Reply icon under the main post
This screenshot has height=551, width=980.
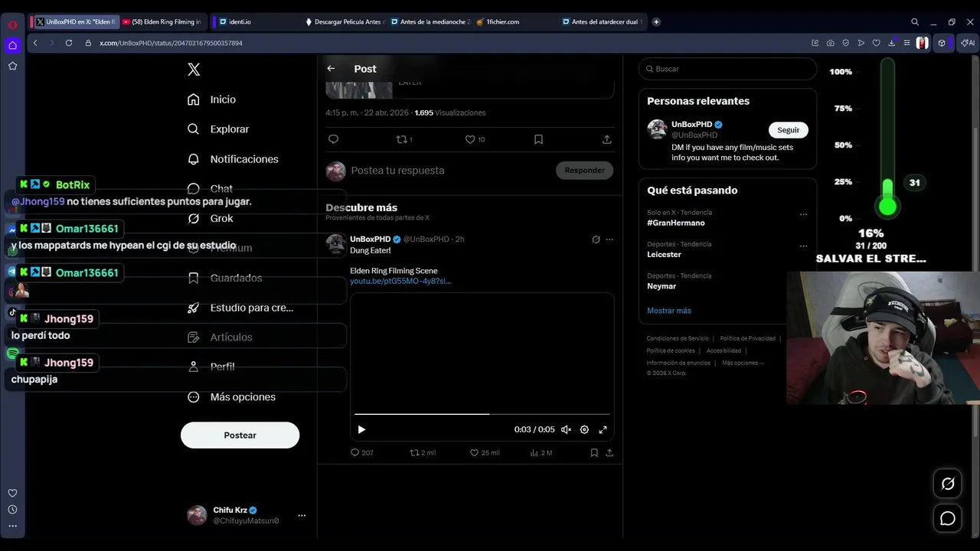[333, 139]
